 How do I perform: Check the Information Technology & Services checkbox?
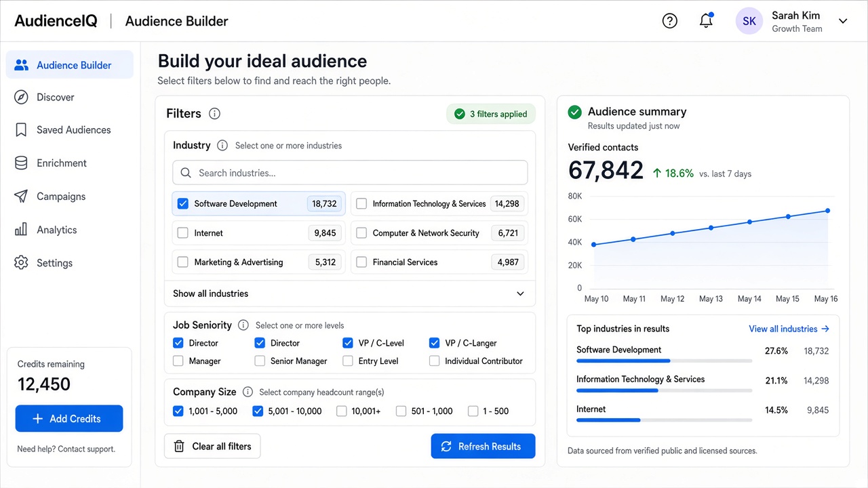(361, 203)
